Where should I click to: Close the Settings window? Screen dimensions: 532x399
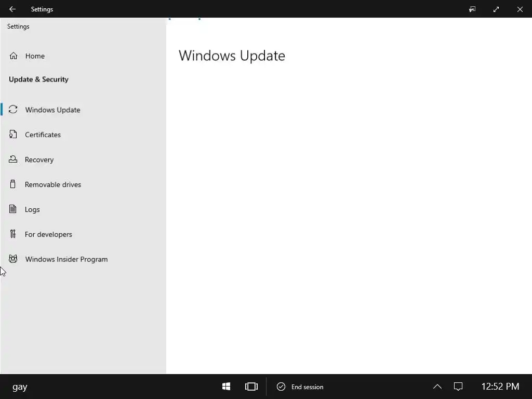[520, 9]
